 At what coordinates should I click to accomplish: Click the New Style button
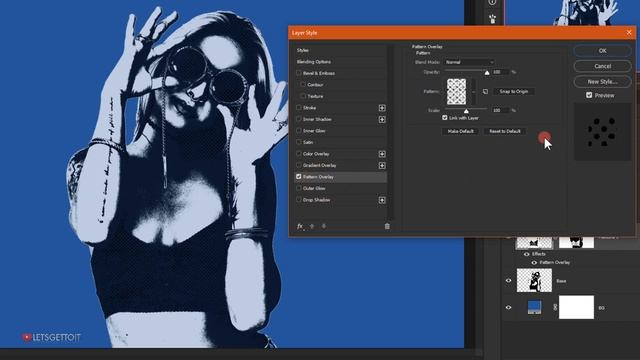point(602,82)
